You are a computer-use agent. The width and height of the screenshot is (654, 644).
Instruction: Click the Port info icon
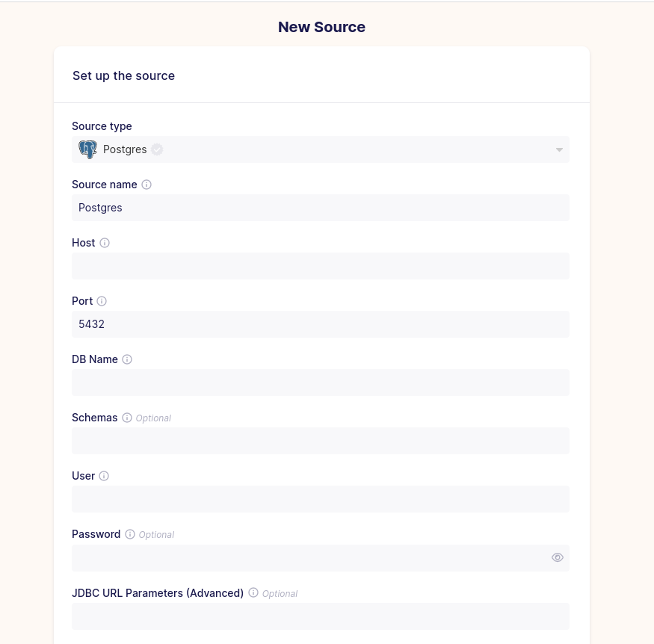[102, 301]
